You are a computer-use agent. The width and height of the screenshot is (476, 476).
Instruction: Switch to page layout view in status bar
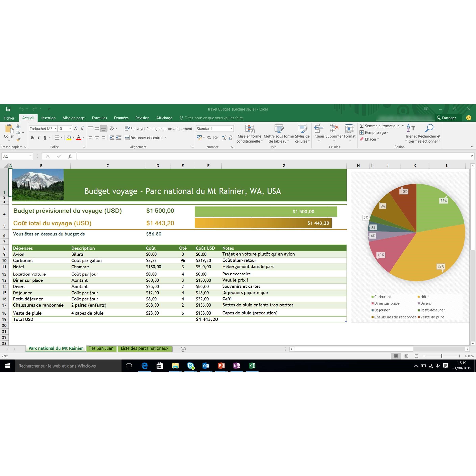tap(406, 356)
